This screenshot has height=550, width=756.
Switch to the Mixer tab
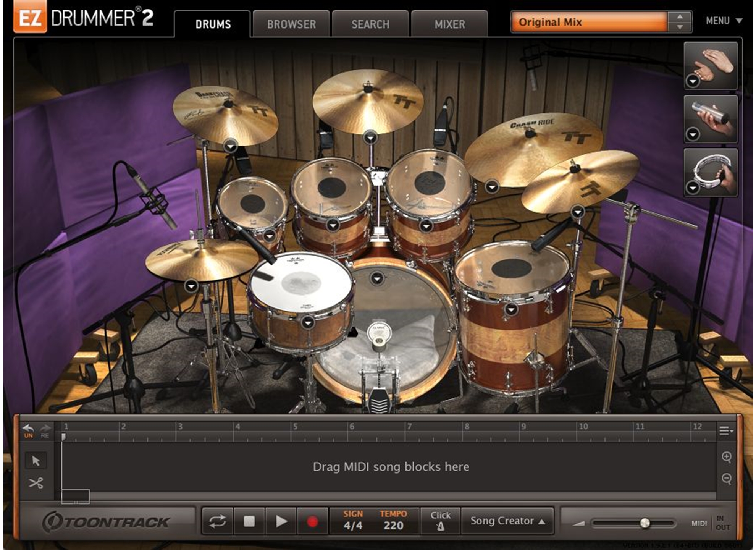(x=449, y=24)
